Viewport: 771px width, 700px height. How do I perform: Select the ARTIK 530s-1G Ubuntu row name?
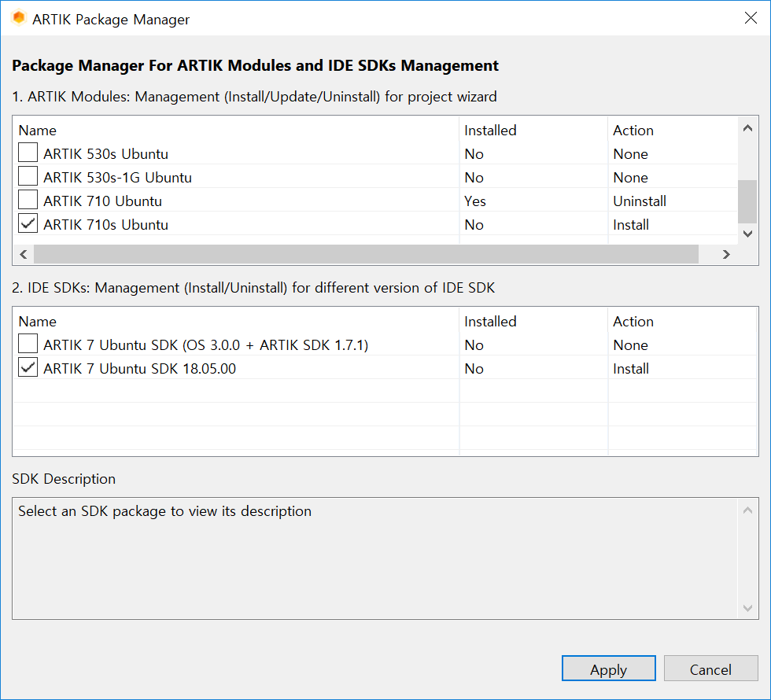(117, 178)
